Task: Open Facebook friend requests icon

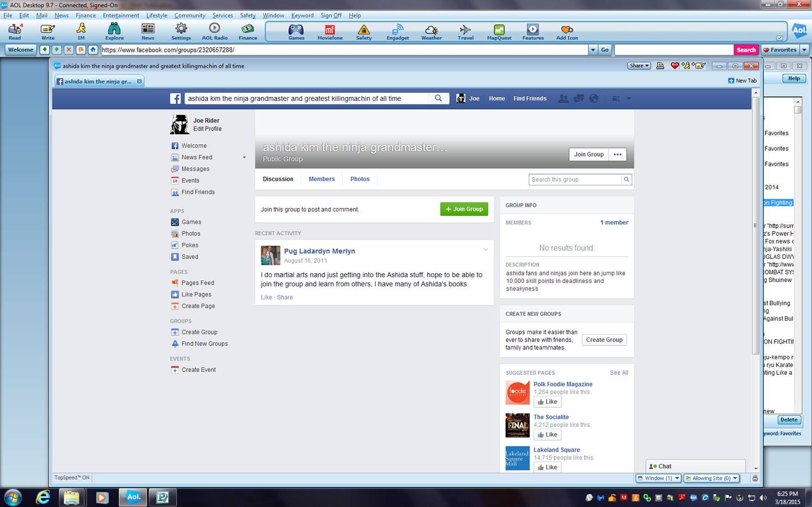Action: click(x=563, y=99)
